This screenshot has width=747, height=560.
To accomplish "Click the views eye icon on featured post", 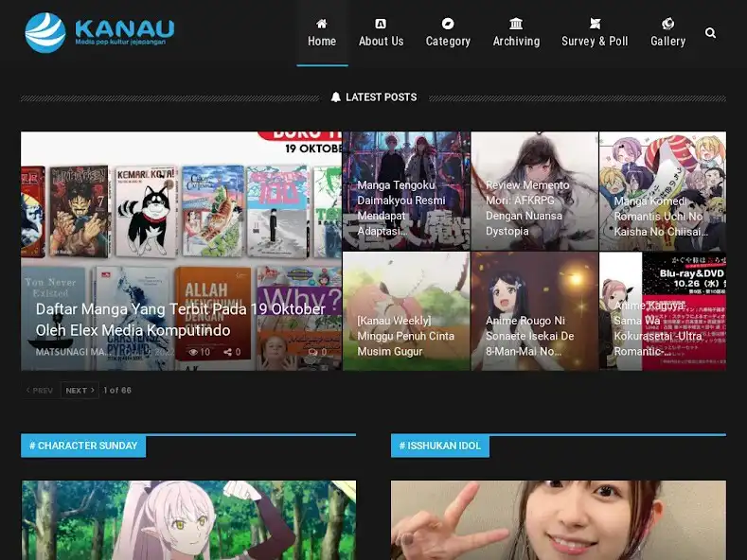I will [193, 352].
